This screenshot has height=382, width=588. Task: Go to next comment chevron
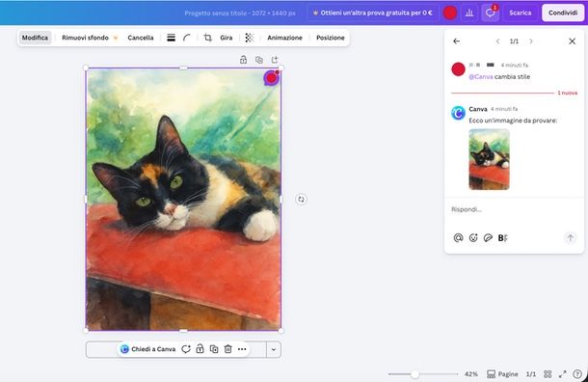click(530, 41)
